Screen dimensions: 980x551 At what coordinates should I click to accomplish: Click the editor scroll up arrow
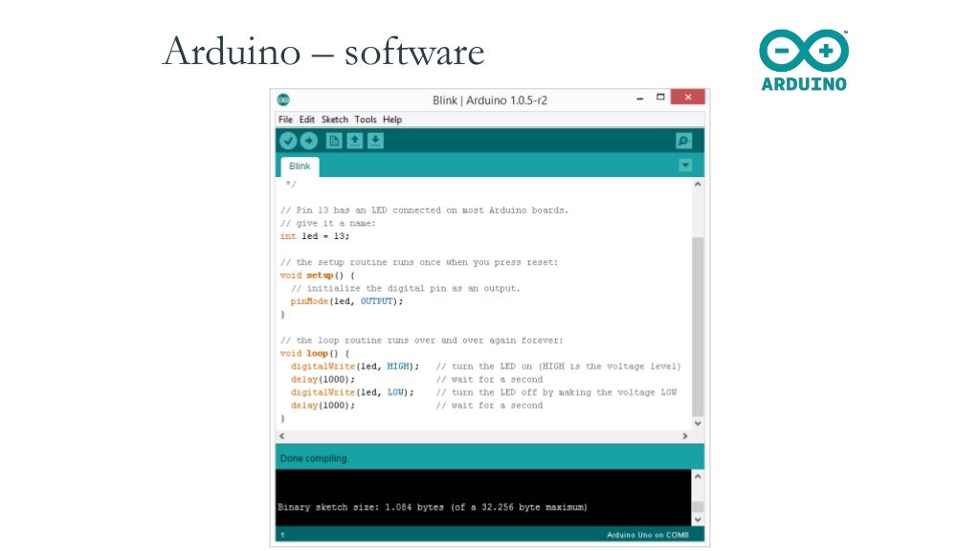(698, 185)
